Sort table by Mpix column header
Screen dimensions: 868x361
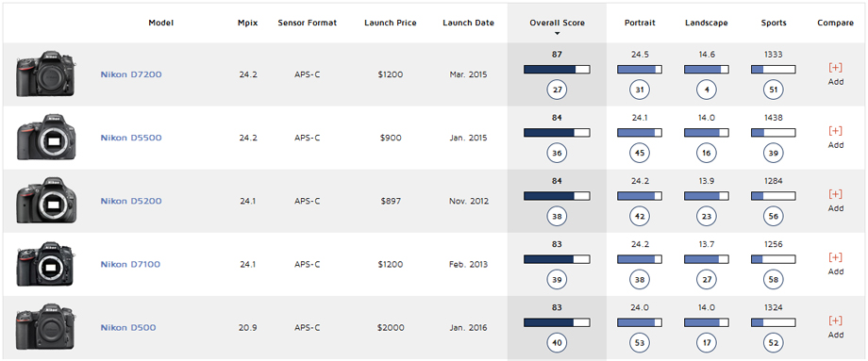click(x=248, y=23)
